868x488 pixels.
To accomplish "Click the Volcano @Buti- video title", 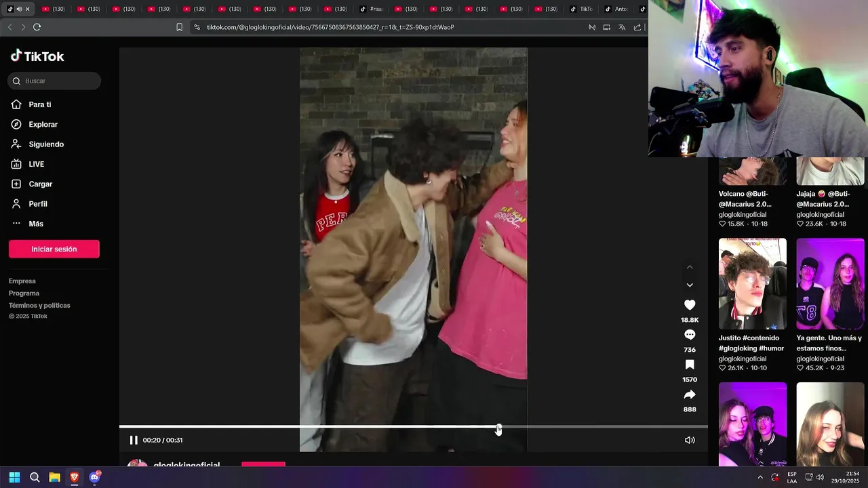I will point(745,199).
